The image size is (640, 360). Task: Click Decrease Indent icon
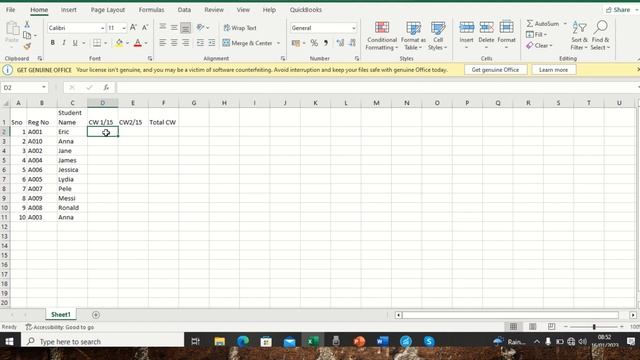(200, 42)
